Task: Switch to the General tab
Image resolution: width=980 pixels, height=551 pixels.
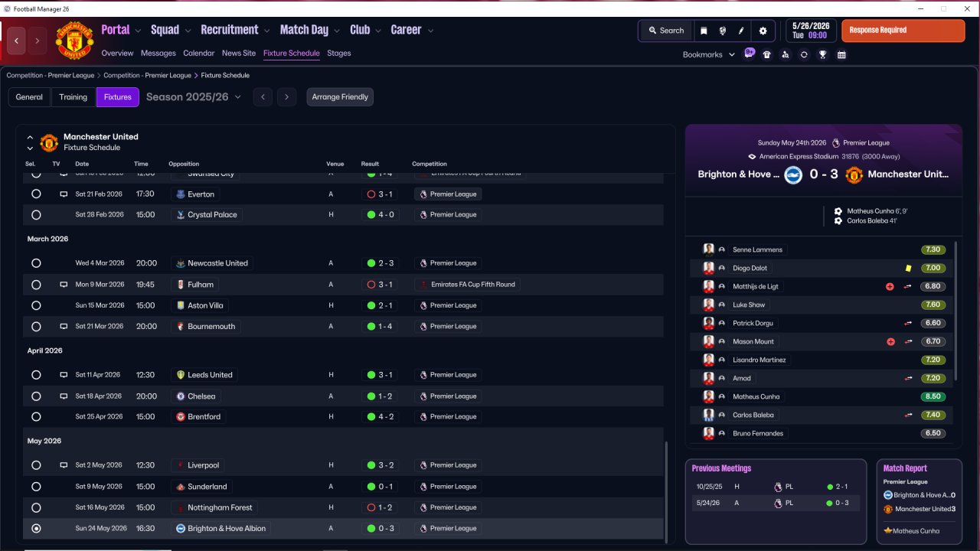Action: [x=29, y=97]
